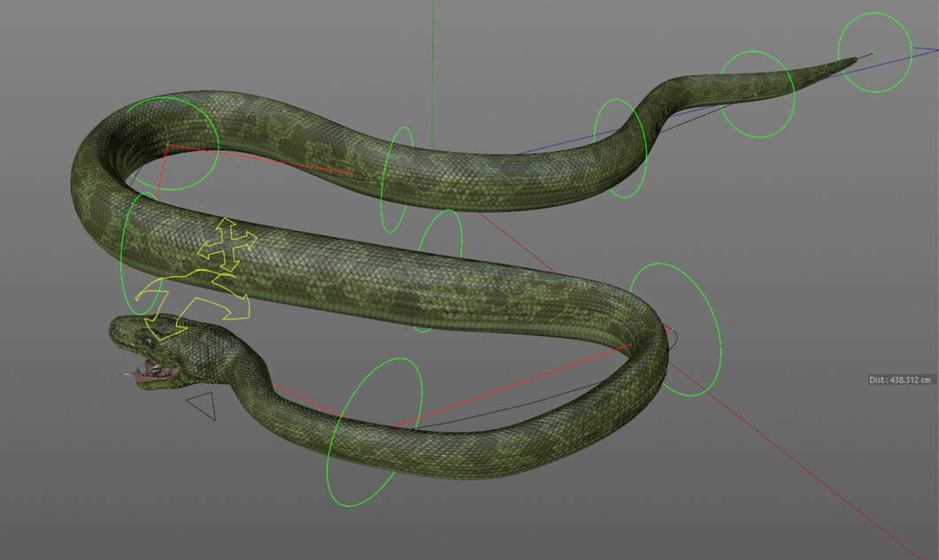Click the green controller ring near mid-body top
Screen dimensions: 939x560
396,177
